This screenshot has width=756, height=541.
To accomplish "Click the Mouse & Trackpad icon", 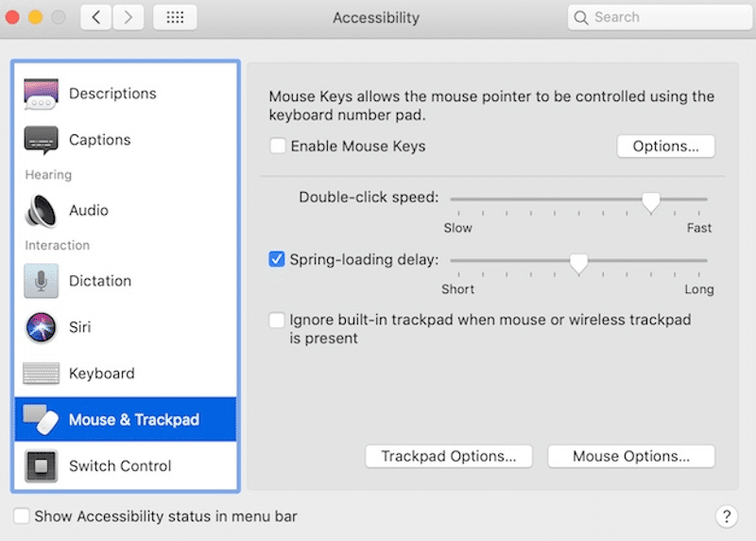I will tap(41, 419).
